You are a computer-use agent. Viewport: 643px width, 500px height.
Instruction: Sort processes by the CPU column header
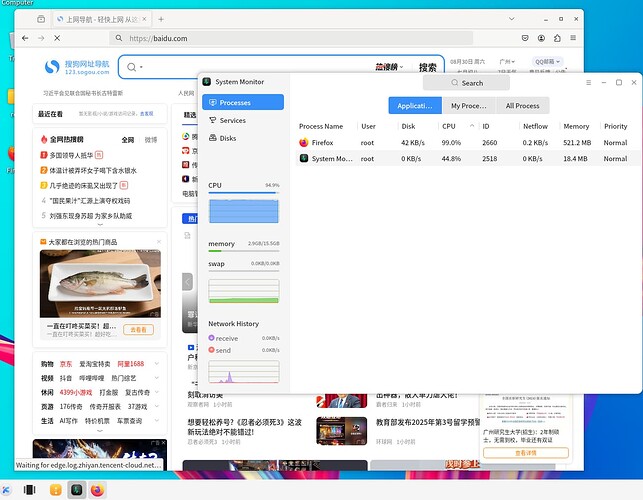coord(448,127)
